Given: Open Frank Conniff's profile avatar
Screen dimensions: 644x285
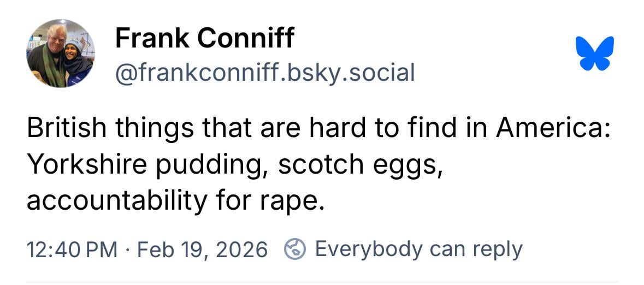Looking at the screenshot, I should click(61, 54).
